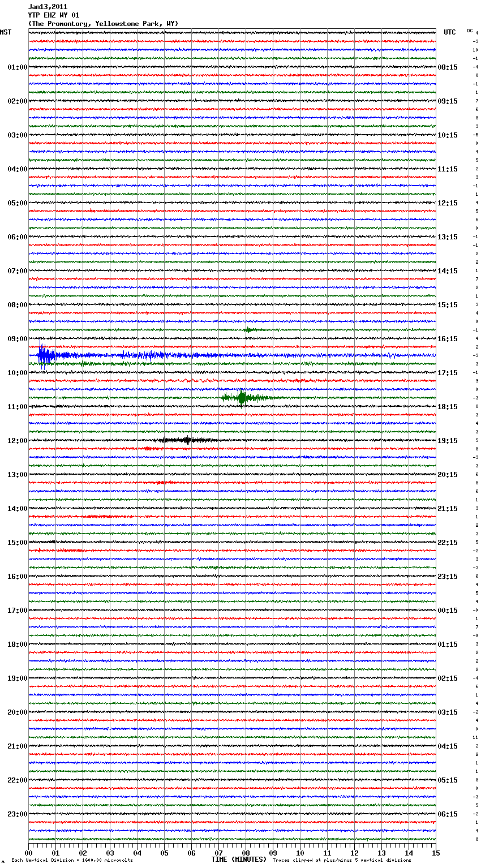481x868 pixels.
Task: Click the Jan13,2011 date header
Action: (48, 7)
